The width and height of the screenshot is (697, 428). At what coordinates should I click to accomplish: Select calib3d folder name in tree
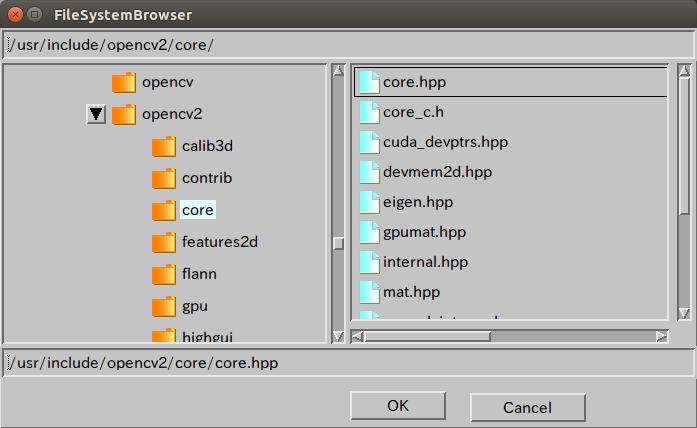click(207, 146)
